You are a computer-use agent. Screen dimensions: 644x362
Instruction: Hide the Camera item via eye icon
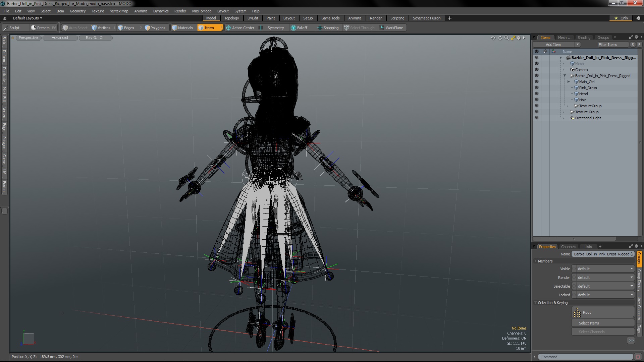(x=536, y=70)
